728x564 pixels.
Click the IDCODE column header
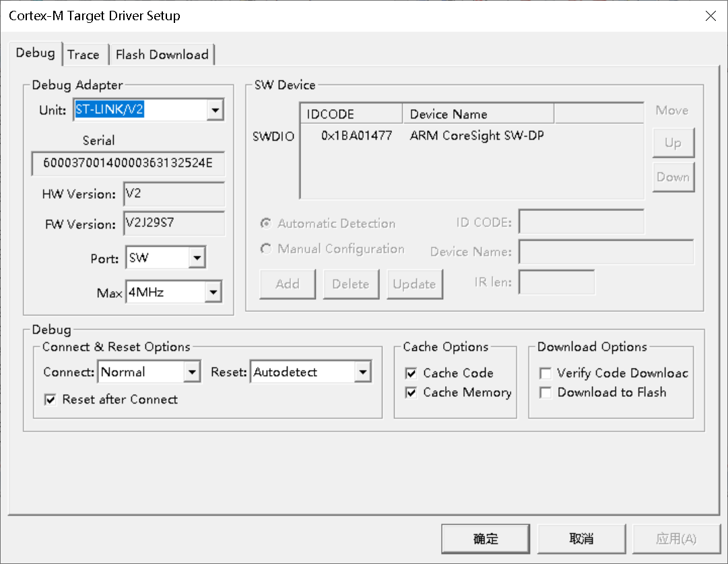pyautogui.click(x=352, y=114)
